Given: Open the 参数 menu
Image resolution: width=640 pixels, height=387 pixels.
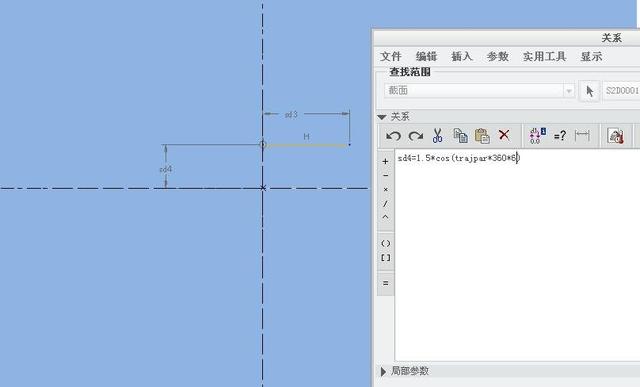Looking at the screenshot, I should point(498,56).
